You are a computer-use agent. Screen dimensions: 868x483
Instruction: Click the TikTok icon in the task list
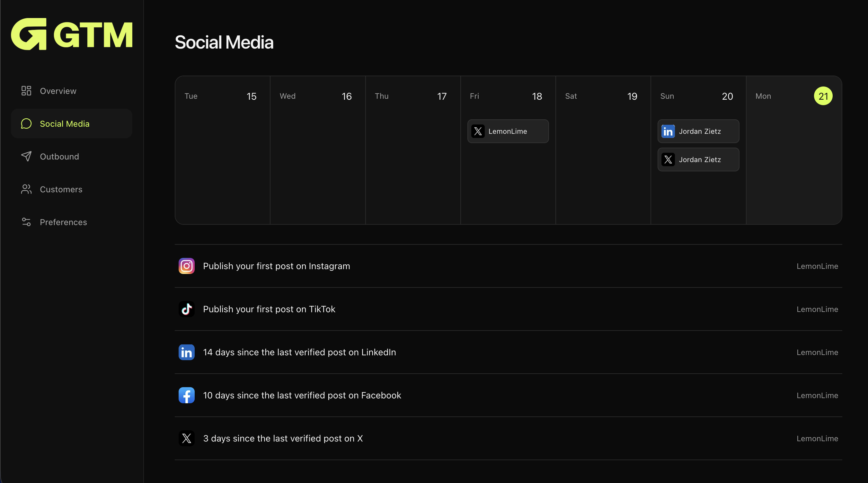tap(186, 309)
